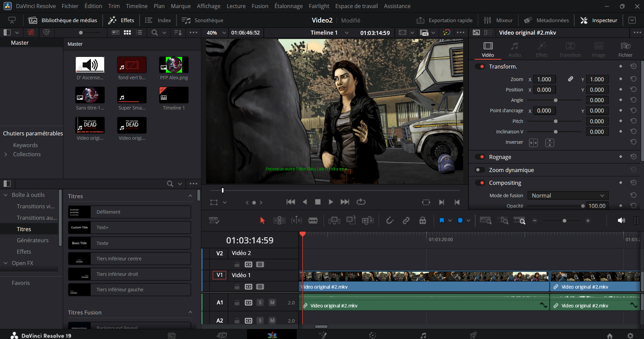Reset the Zoom transform values
Image resolution: width=644 pixels, height=339 pixels.
[x=633, y=79]
